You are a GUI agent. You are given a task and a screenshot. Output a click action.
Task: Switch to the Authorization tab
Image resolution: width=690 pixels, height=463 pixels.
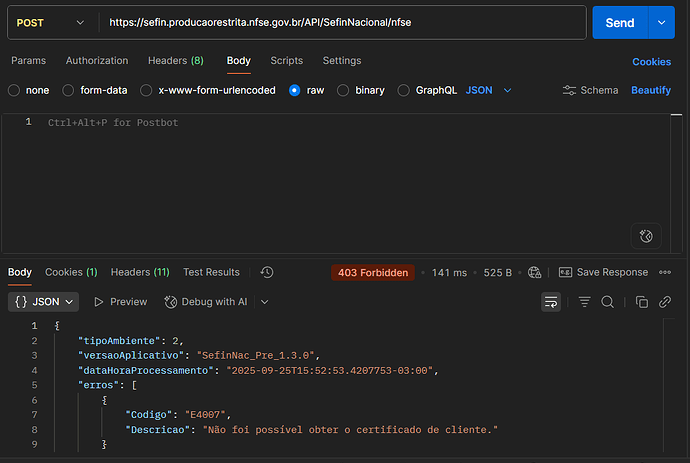[x=97, y=61]
